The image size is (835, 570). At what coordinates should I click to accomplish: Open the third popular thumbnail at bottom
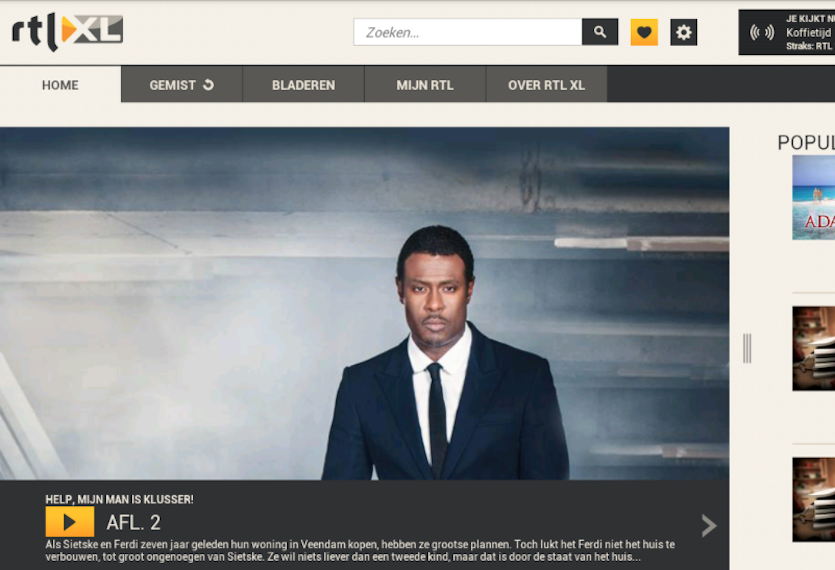(x=813, y=500)
